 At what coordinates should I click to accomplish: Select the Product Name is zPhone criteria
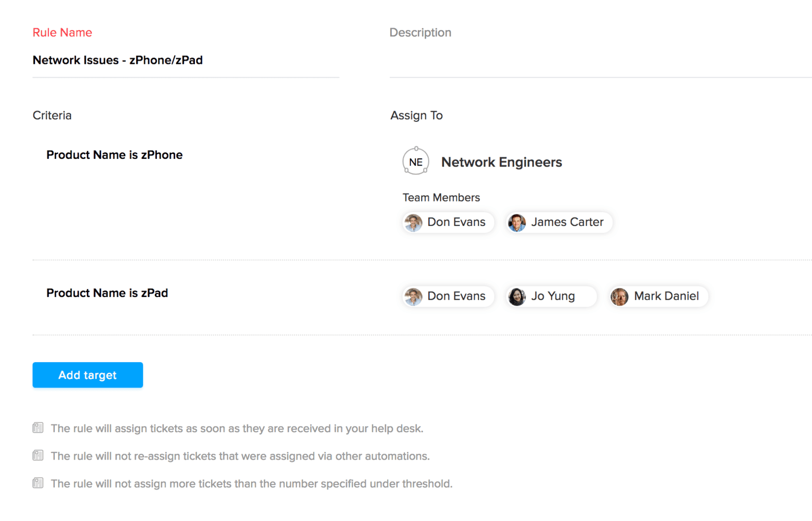114,155
